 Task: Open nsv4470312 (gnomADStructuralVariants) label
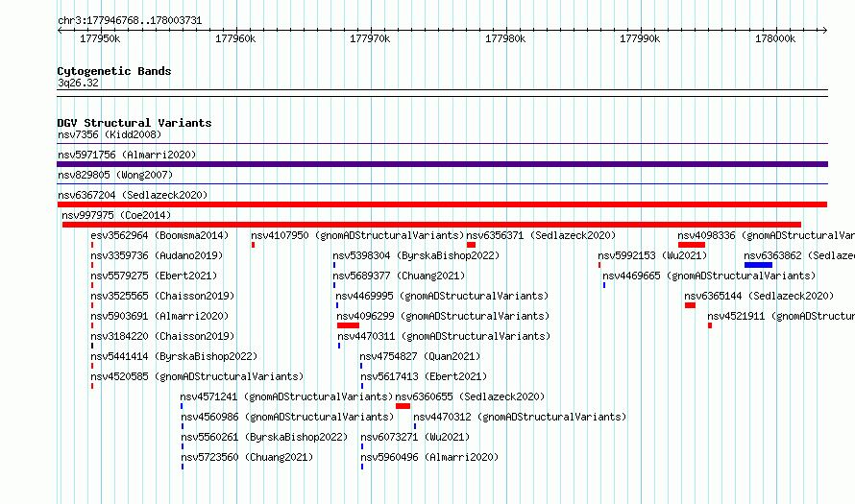520,417
